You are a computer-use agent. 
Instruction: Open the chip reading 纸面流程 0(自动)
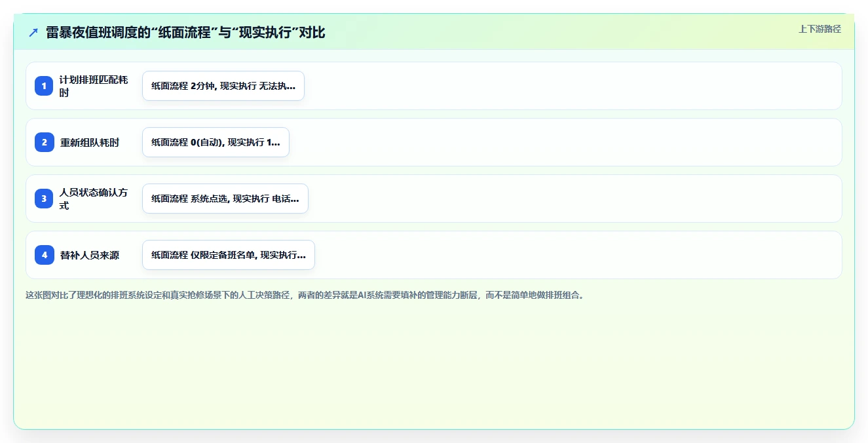tap(216, 142)
